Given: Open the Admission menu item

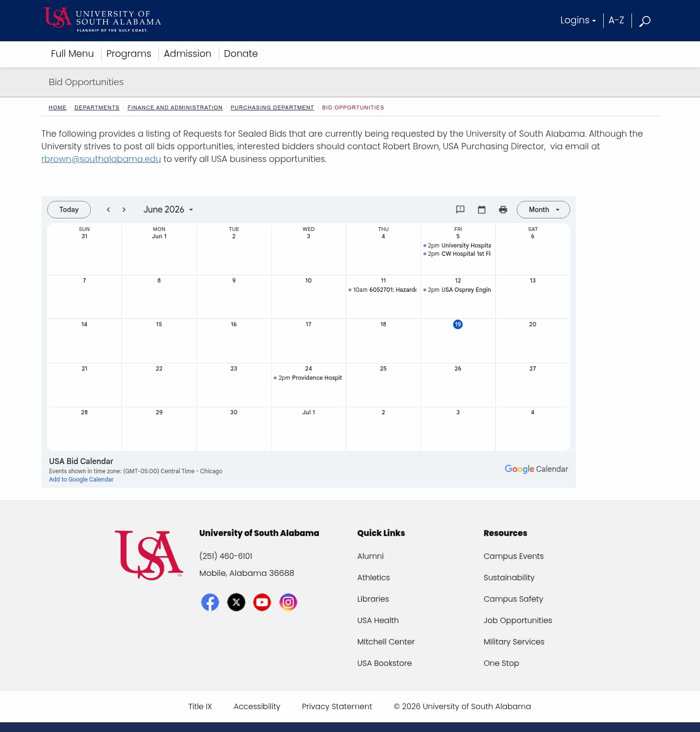Looking at the screenshot, I should click(x=188, y=54).
